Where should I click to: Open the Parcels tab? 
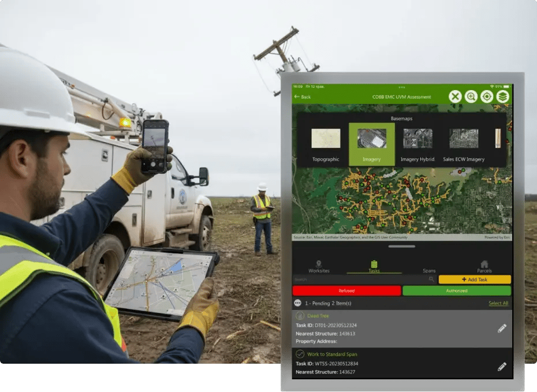point(484,268)
